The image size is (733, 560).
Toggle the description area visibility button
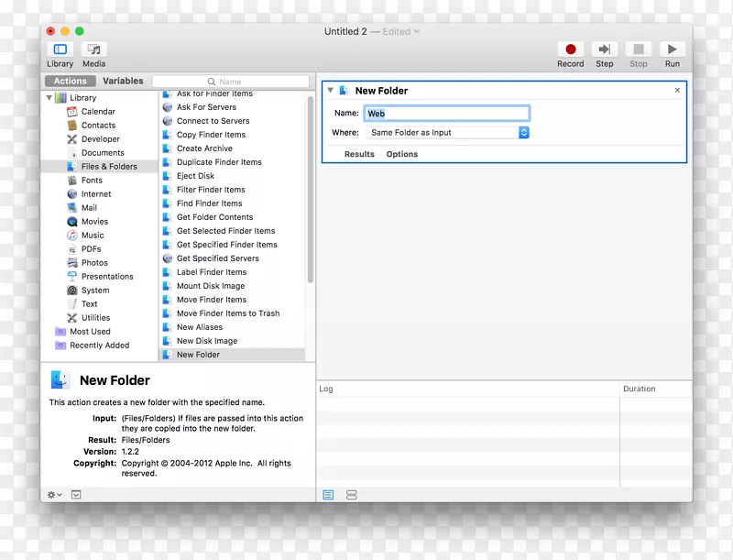pyautogui.click(x=76, y=495)
